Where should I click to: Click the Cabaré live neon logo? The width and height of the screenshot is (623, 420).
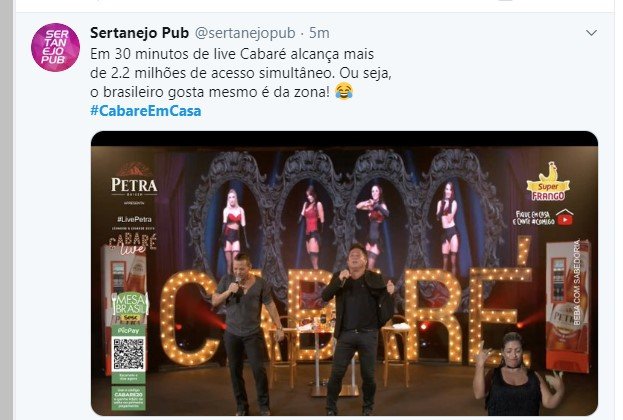pyautogui.click(x=133, y=243)
